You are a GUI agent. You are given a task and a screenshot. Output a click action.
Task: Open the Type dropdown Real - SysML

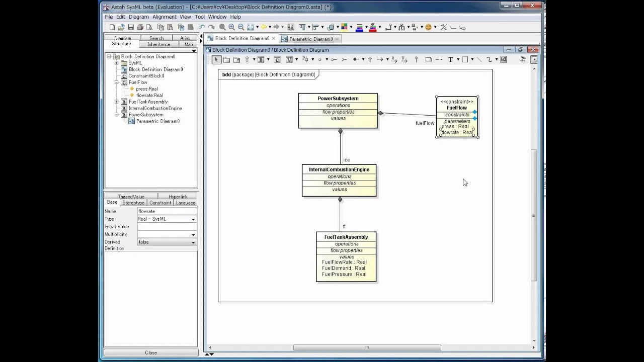point(193,219)
